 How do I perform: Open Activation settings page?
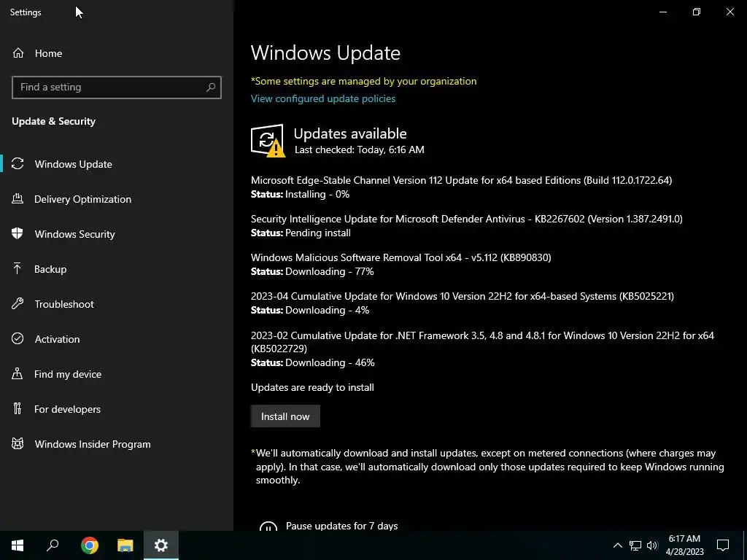[117, 338]
